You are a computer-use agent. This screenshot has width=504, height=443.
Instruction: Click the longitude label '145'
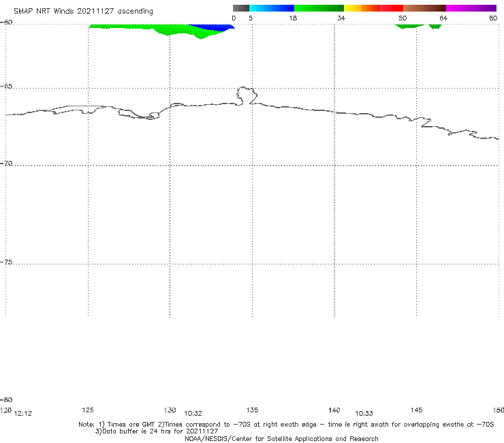416,410
